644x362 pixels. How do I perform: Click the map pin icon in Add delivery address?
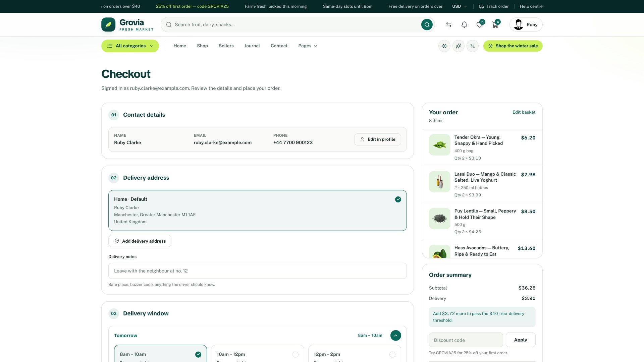117,241
